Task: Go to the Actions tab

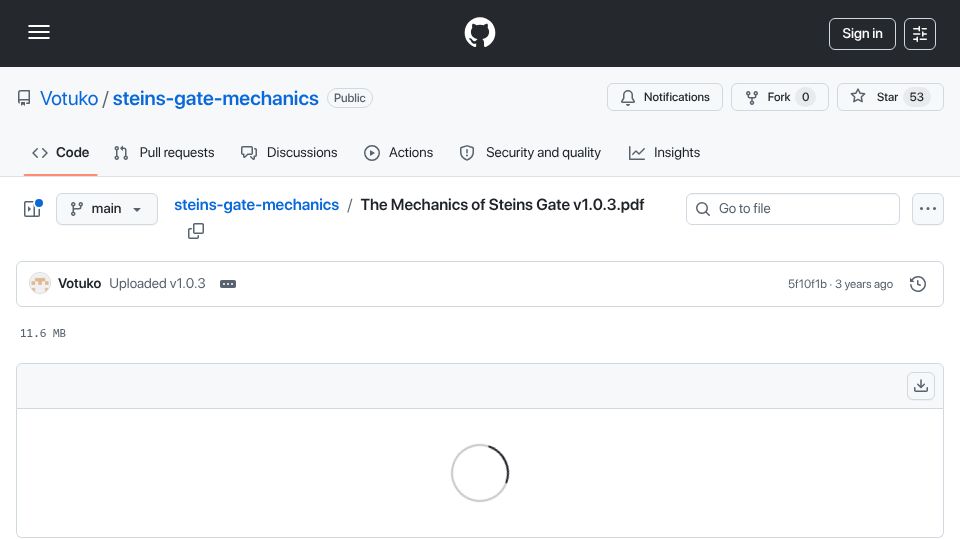Action: (x=399, y=152)
